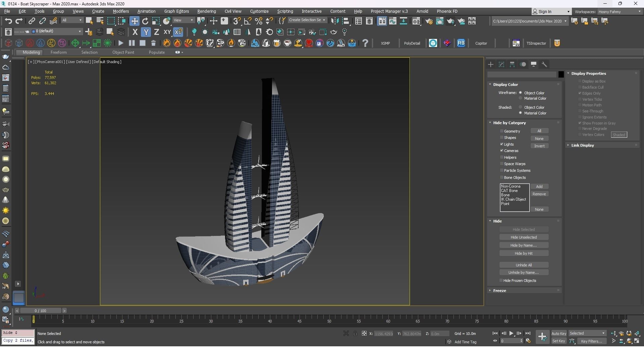The height and width of the screenshot is (349, 644).
Task: Open the Rendering menu
Action: click(207, 11)
